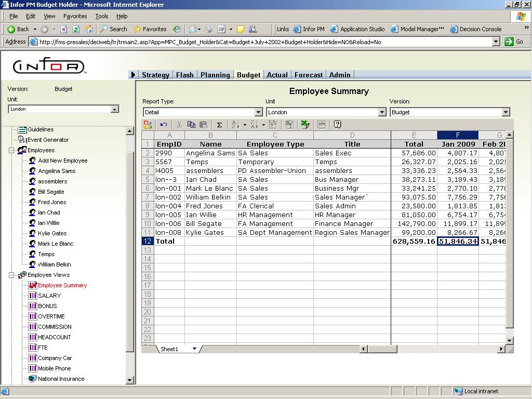Open the File menu
The width and height of the screenshot is (532, 399).
pos(14,16)
